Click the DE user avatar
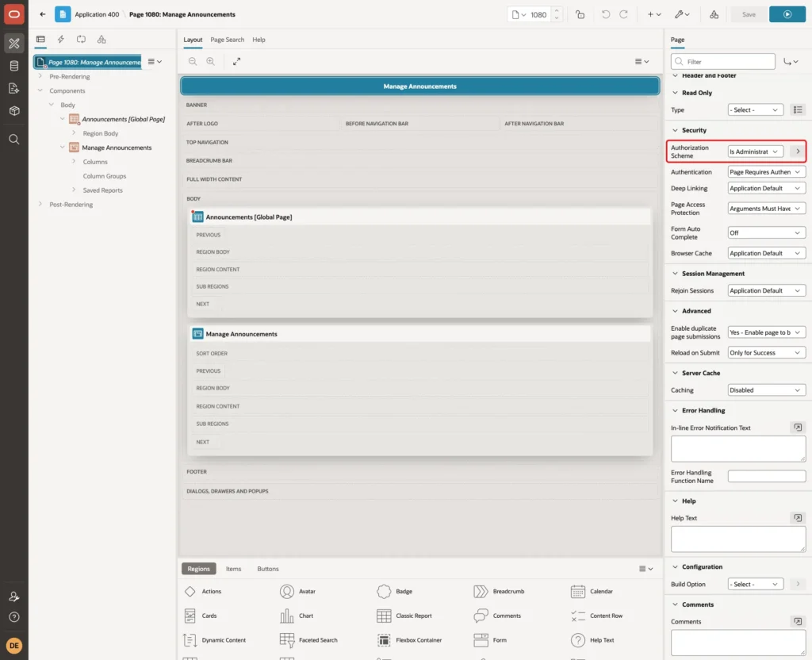 (14, 646)
